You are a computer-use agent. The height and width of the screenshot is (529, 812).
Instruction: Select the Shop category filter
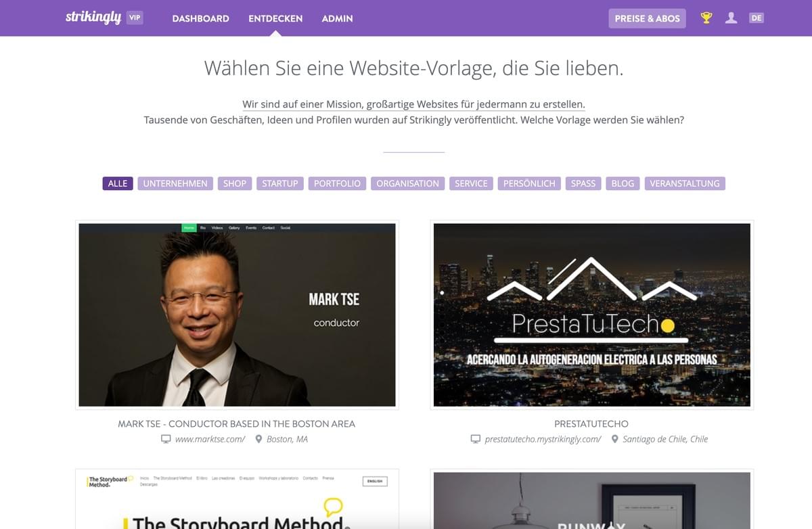pyautogui.click(x=235, y=183)
